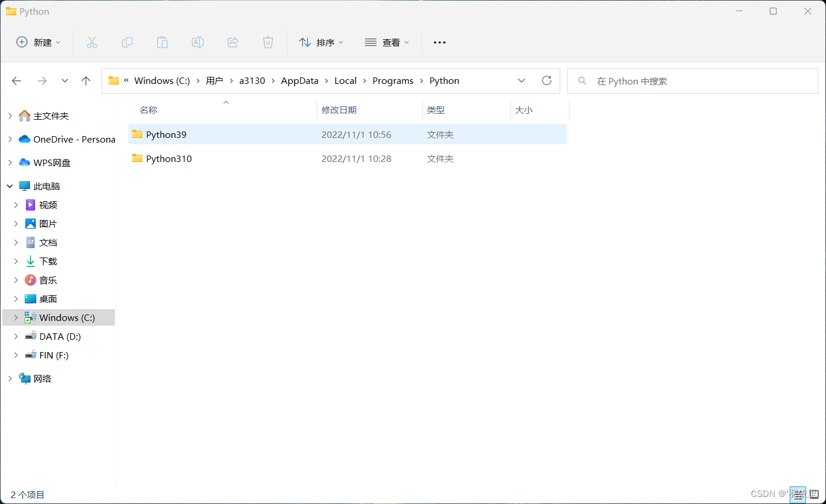
Task: Open the 查看 view options dropdown
Action: (x=387, y=42)
